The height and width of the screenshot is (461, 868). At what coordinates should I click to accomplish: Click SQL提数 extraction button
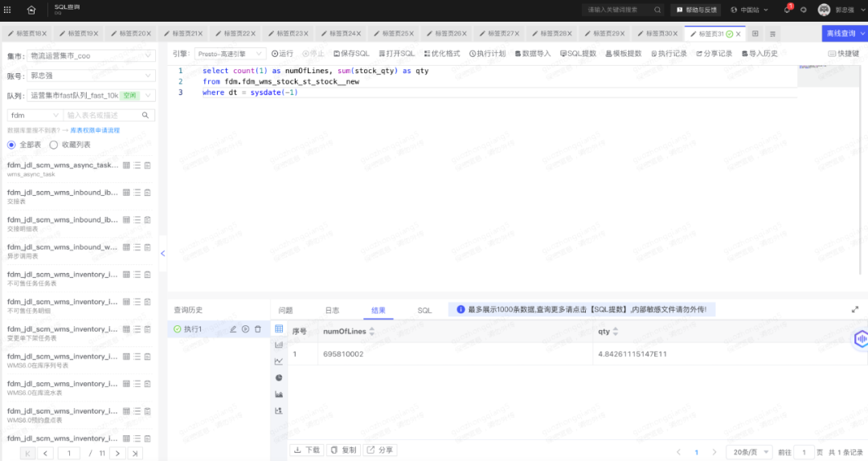578,54
